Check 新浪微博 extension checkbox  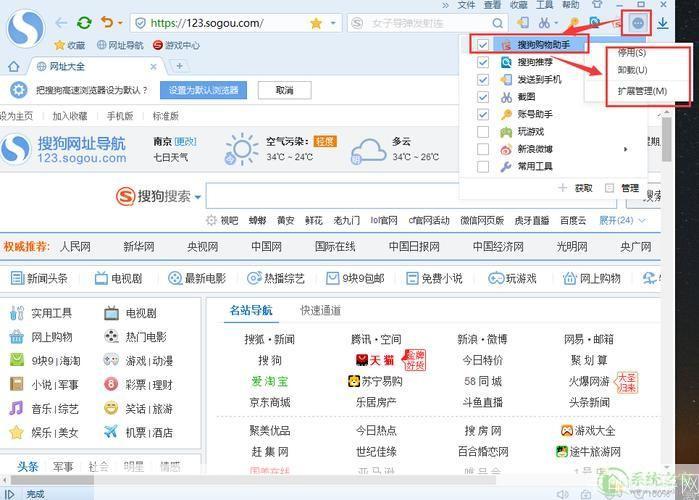(x=482, y=149)
